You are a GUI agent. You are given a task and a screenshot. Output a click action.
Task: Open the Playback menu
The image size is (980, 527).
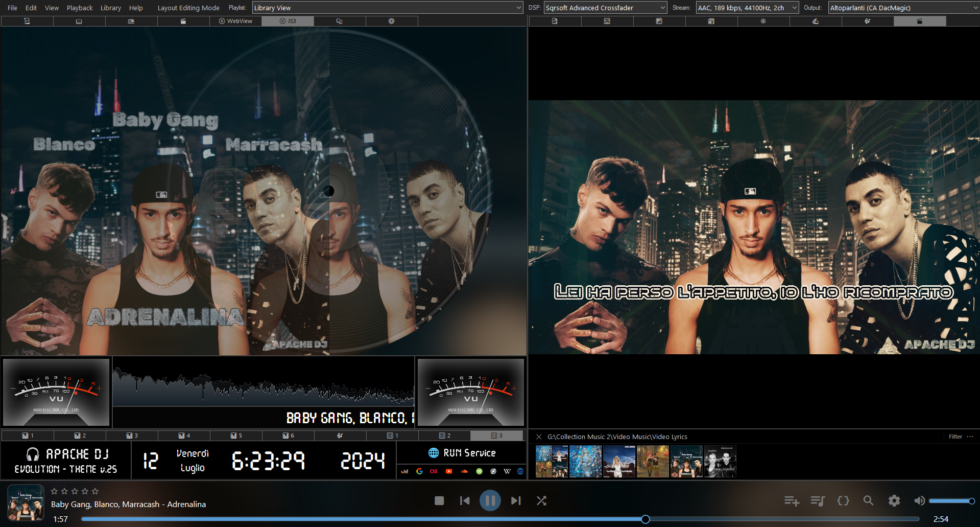point(80,8)
